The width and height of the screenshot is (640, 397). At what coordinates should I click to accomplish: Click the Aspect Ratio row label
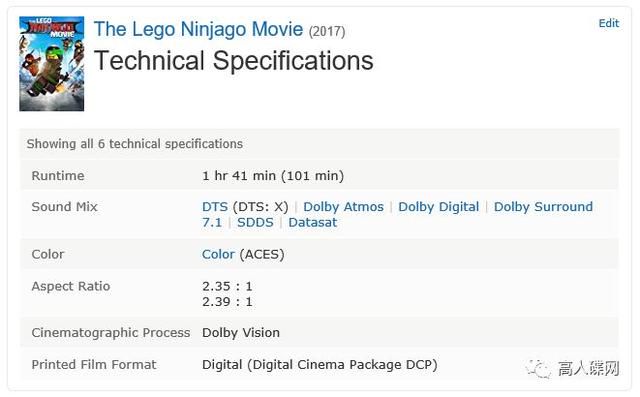coord(71,286)
